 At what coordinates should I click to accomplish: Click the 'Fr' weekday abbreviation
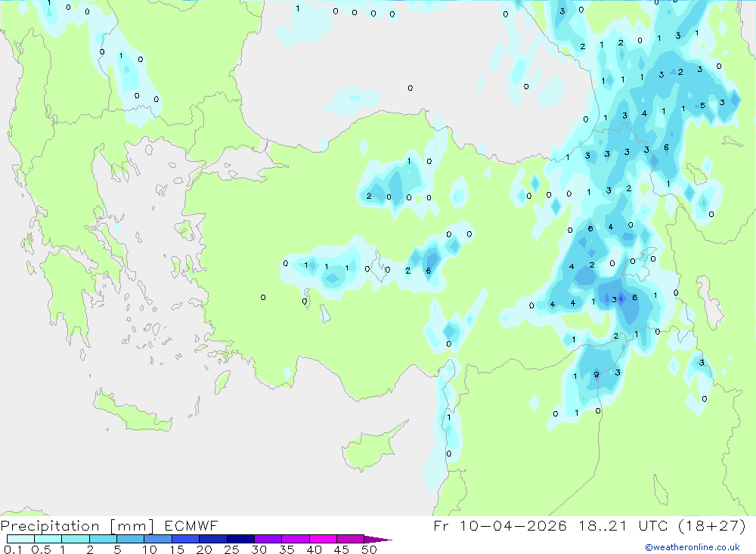coord(442,525)
